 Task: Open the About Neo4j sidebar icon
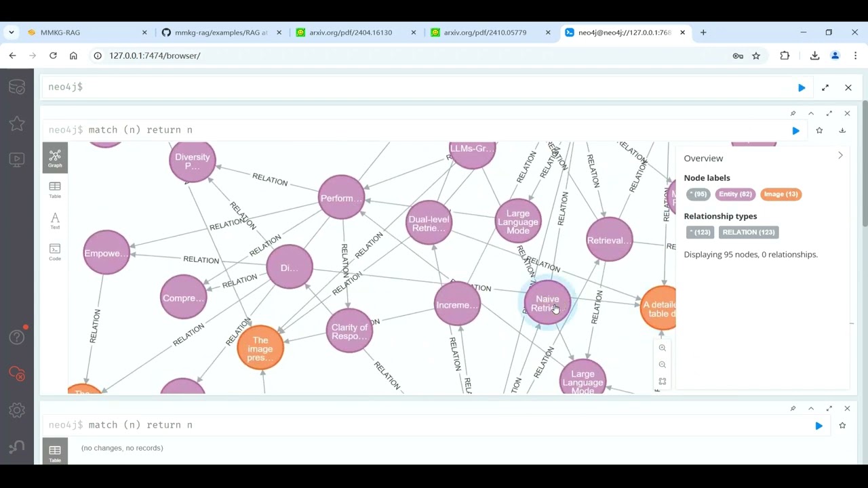pyautogui.click(x=17, y=447)
